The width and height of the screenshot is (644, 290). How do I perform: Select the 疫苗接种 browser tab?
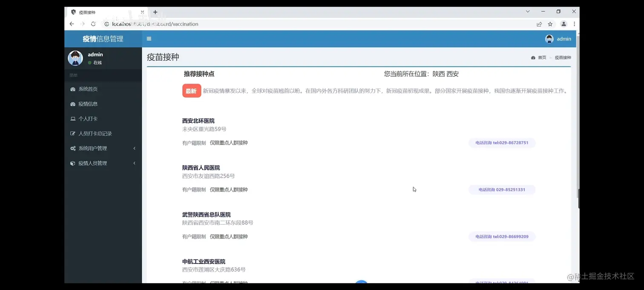click(x=106, y=12)
